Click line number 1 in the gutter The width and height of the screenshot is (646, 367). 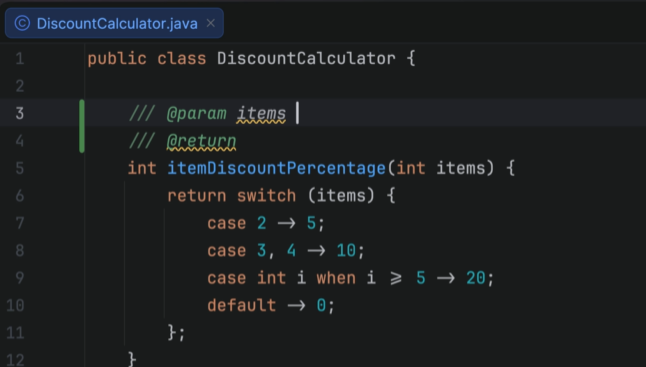pos(20,58)
